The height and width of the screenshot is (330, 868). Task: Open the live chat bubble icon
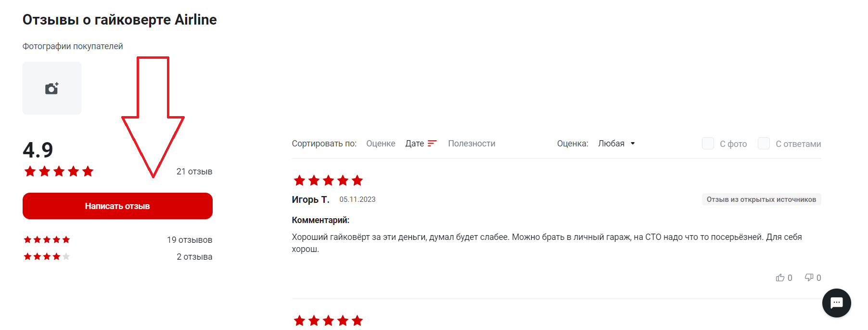836,303
